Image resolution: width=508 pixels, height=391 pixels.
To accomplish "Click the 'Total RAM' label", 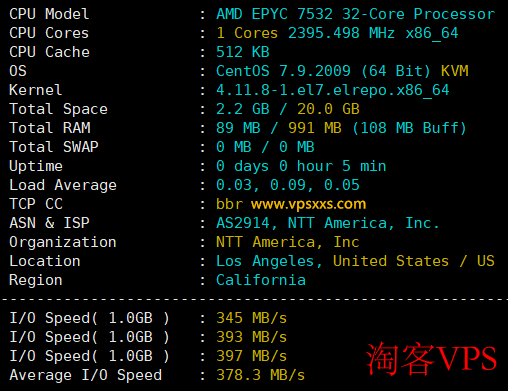I will point(50,128).
